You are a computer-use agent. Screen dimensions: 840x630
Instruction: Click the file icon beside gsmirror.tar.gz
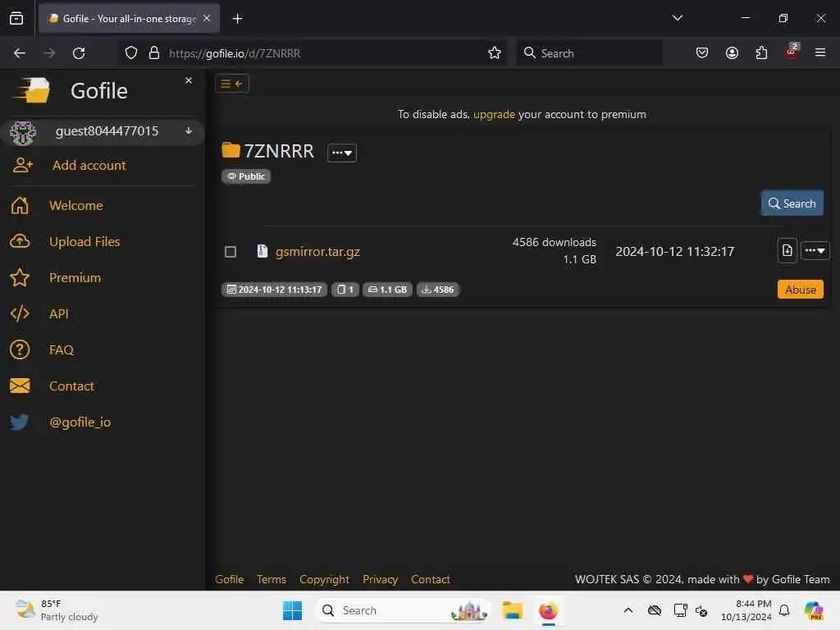(x=262, y=251)
